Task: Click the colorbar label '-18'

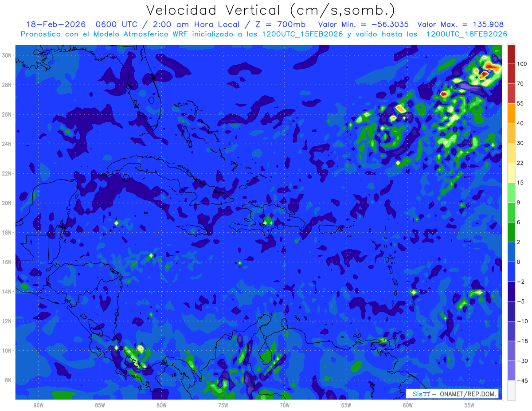Action: pos(522,341)
